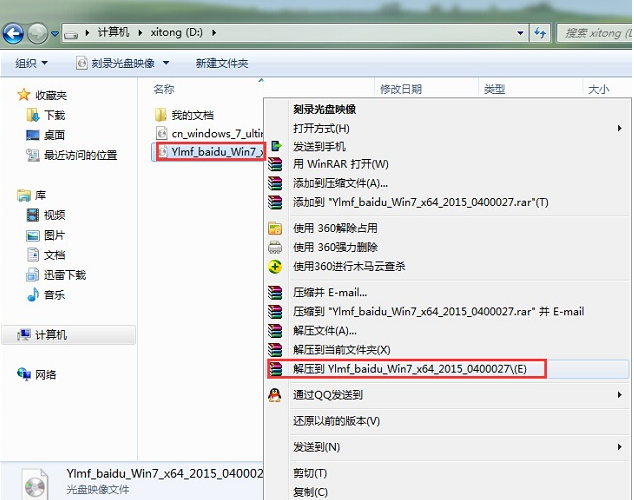Select 桌面 in the navigation pane
Viewport: 634px width, 500px height.
[54, 135]
